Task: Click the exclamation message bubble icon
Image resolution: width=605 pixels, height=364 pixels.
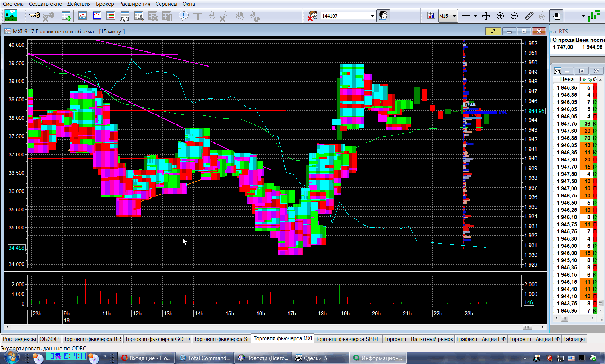Action: pos(184,16)
